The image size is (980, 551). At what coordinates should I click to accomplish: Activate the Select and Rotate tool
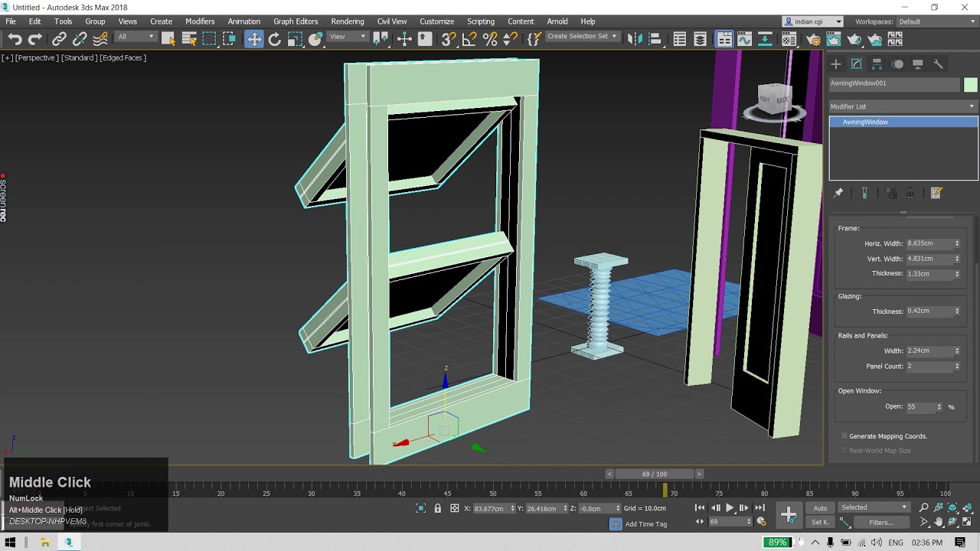click(274, 39)
